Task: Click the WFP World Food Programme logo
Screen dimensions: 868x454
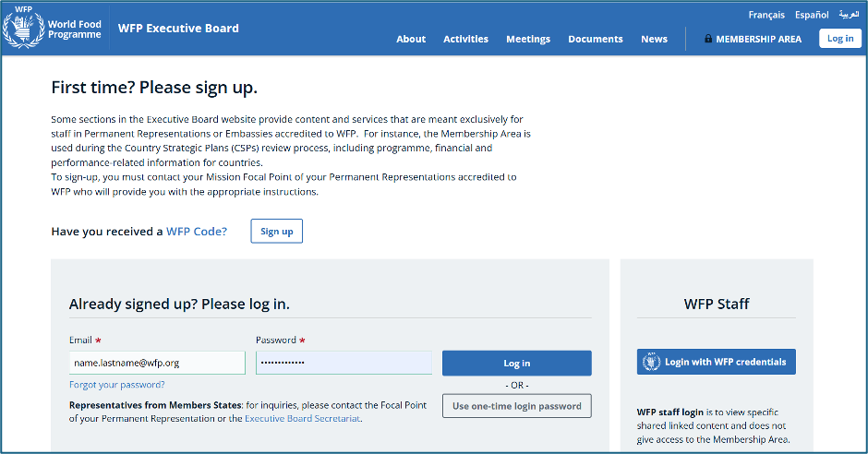Action: pyautogui.click(x=52, y=29)
